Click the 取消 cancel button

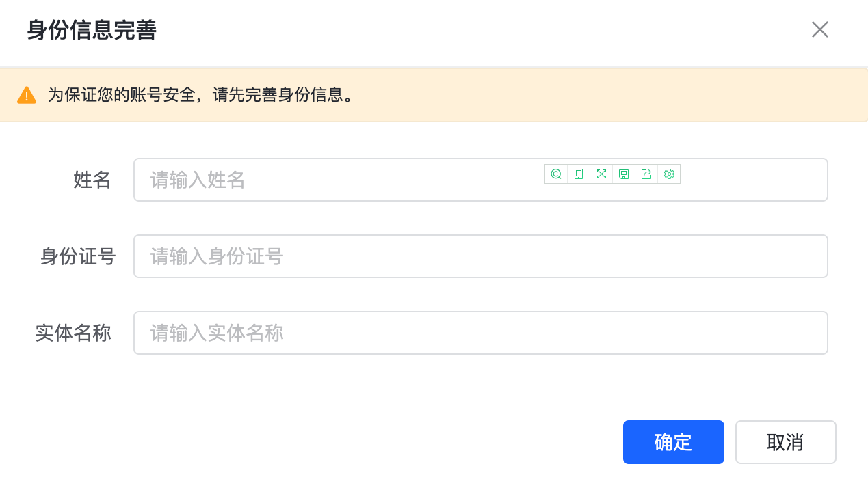785,442
